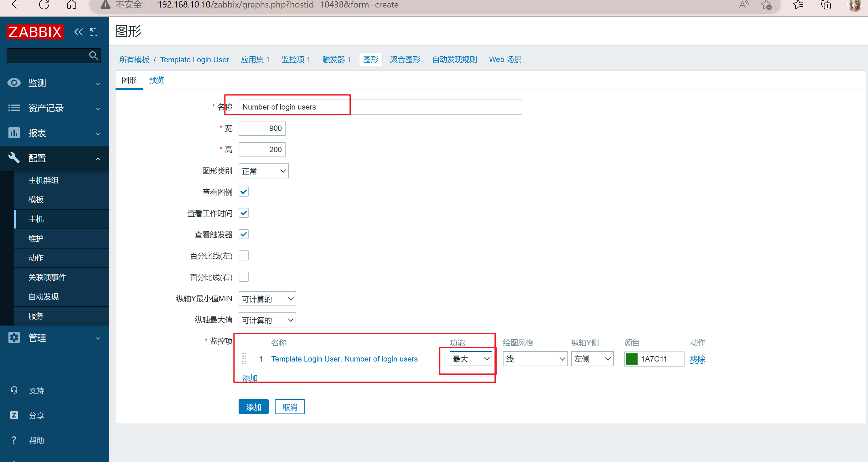
Task: Click the 宽 width field showing 900
Action: coord(262,128)
